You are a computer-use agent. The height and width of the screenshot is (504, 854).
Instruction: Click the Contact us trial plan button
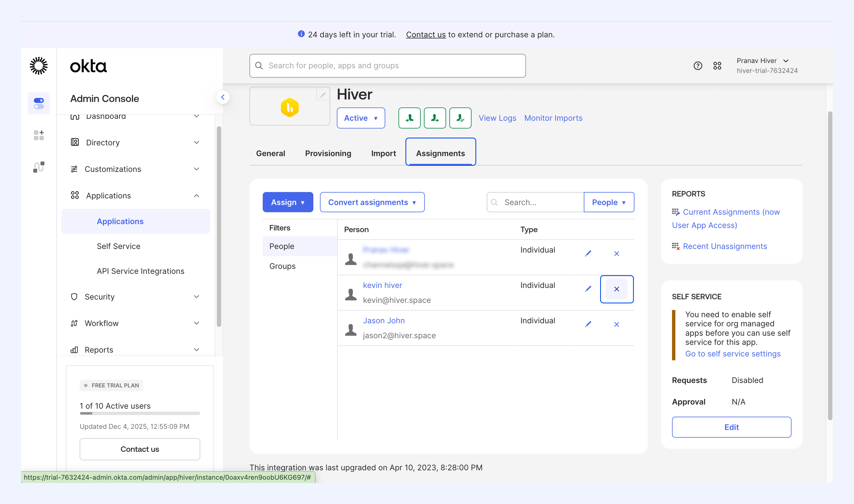pyautogui.click(x=140, y=449)
